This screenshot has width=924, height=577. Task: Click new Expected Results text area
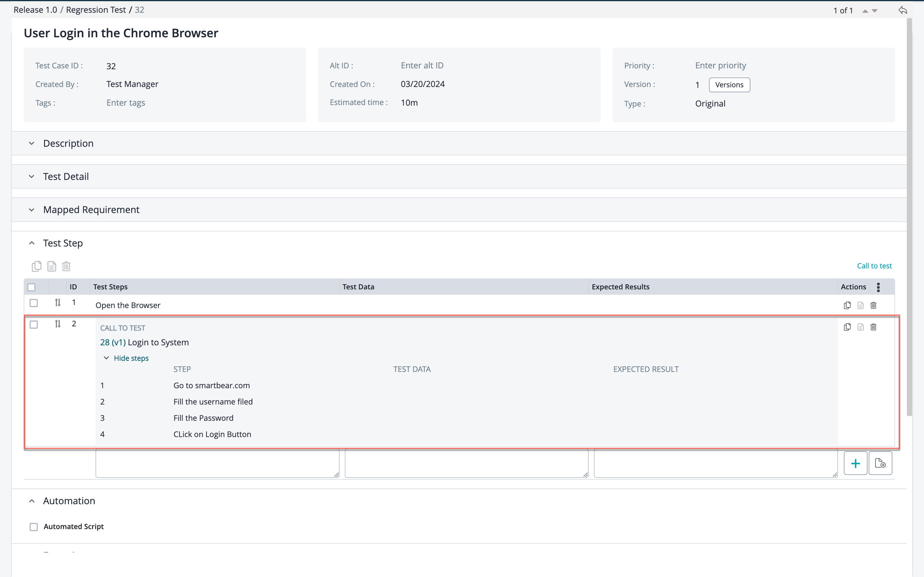715,463
